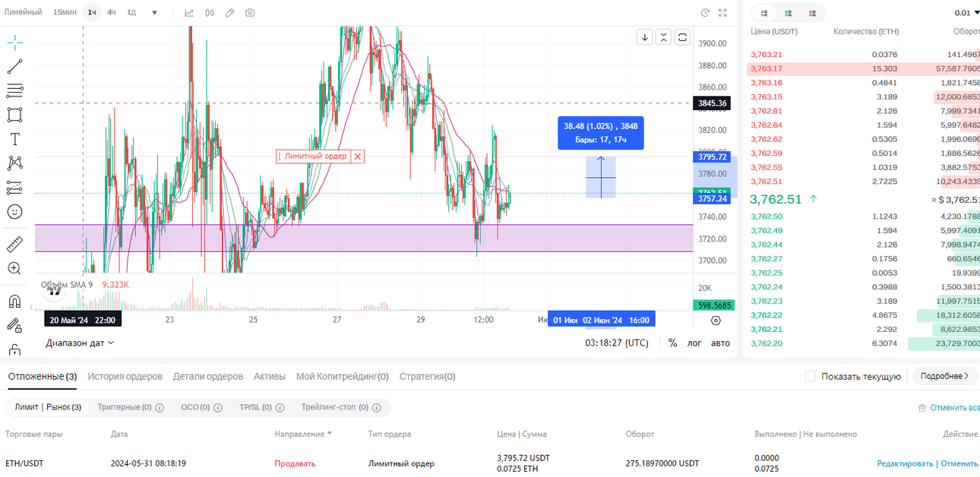Open the Стратегия(0) tab
The image size is (980, 477).
pyautogui.click(x=427, y=376)
